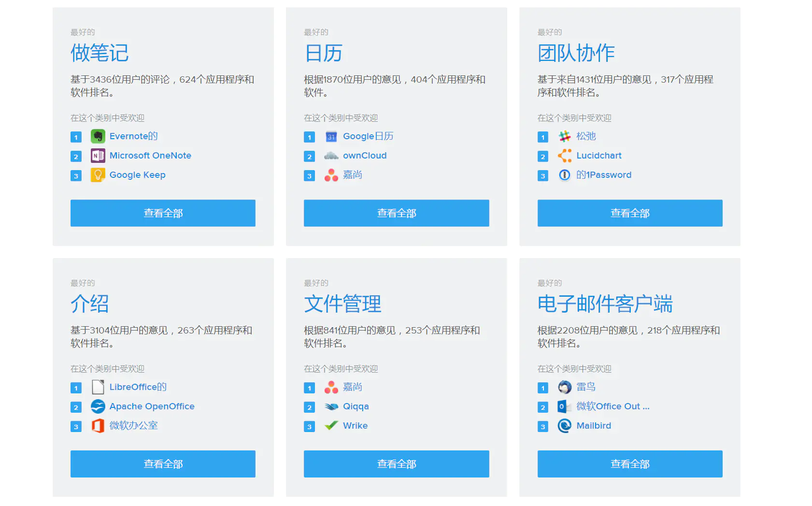Open the 嘉尚 link under 文件管理

(353, 387)
